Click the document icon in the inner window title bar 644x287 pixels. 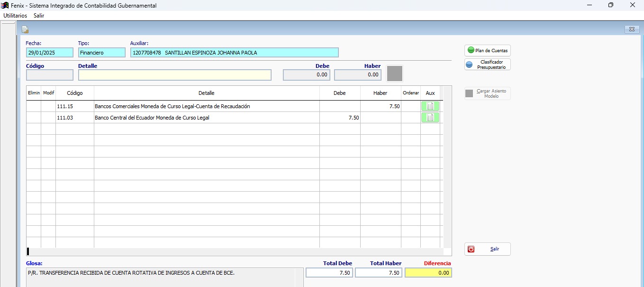pyautogui.click(x=25, y=29)
